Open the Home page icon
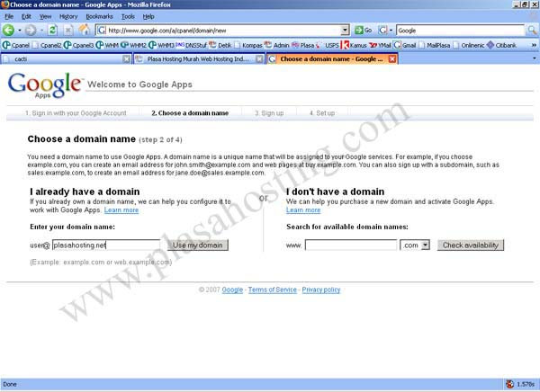Image resolution: width=540 pixels, height=392 pixels. click(85, 30)
